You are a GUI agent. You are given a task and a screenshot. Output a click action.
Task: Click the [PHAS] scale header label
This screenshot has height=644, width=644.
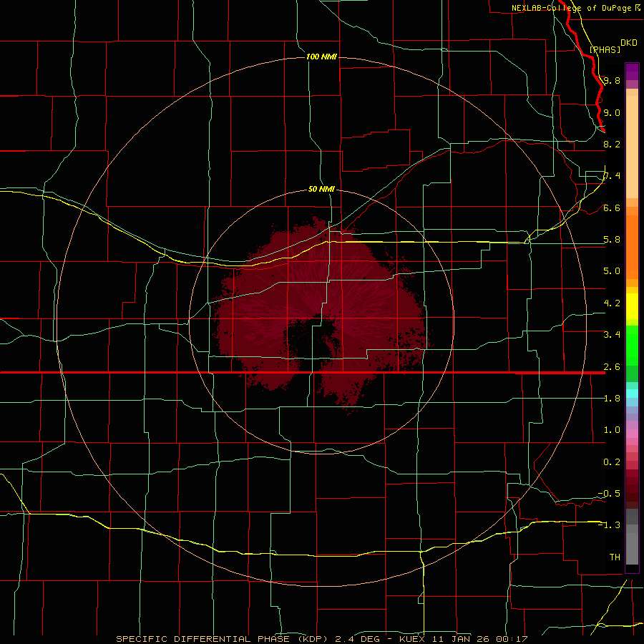point(605,49)
